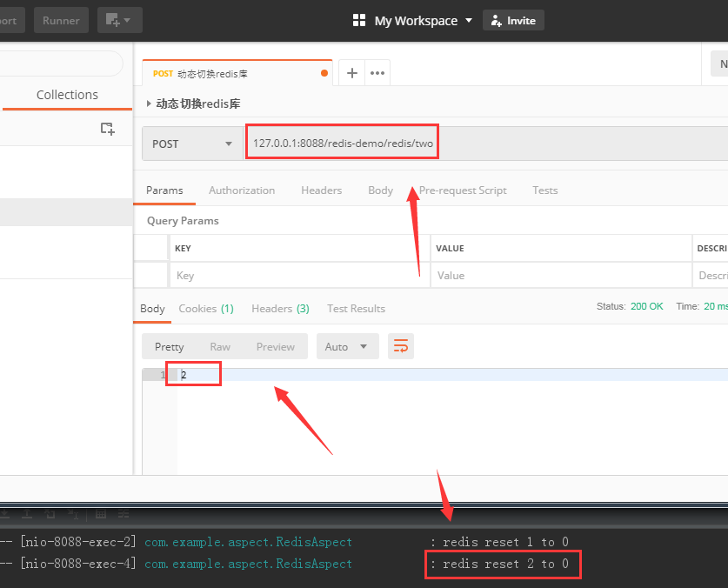
Task: Open the Tests tab
Action: click(545, 190)
